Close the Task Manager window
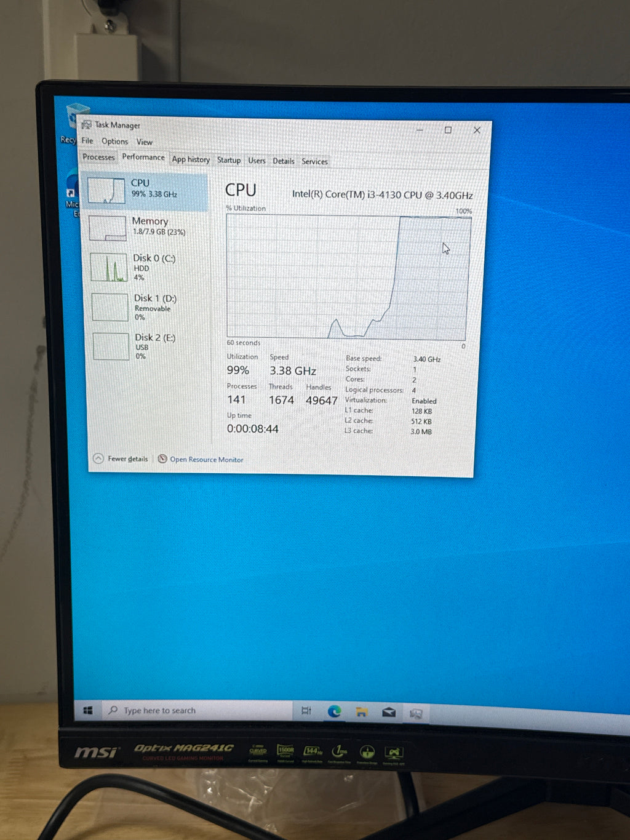This screenshot has width=630, height=840. (x=477, y=130)
